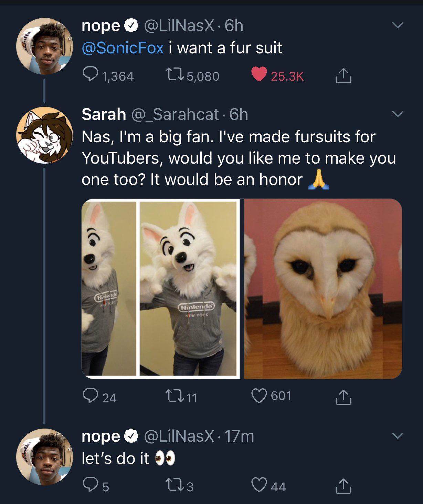
Task: Open Sarah's cartoon cat profile avatar
Action: pos(44,135)
